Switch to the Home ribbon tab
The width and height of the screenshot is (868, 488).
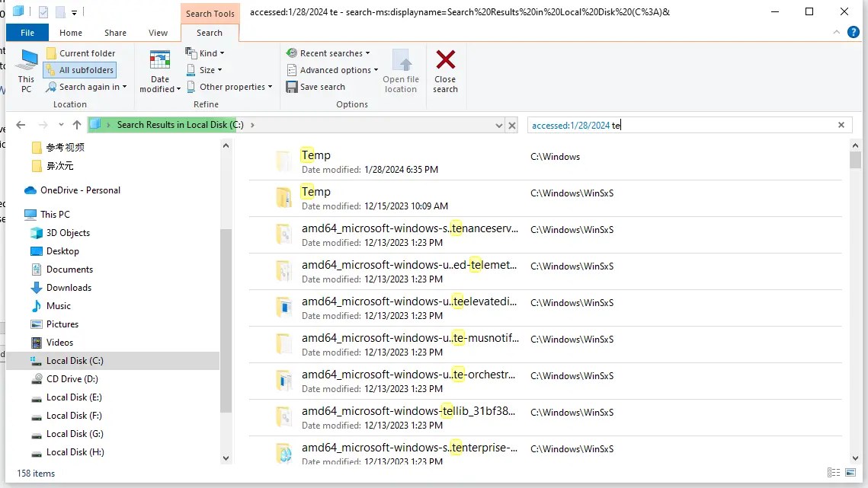70,33
